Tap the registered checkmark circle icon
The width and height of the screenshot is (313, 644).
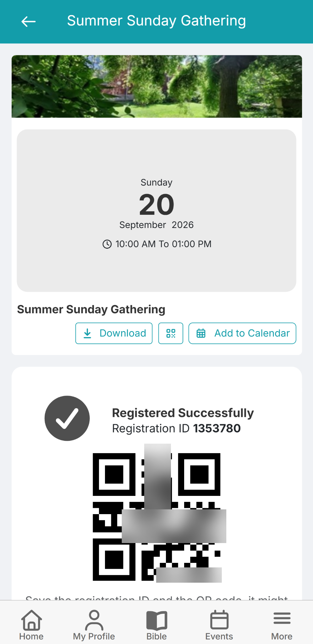click(x=67, y=418)
